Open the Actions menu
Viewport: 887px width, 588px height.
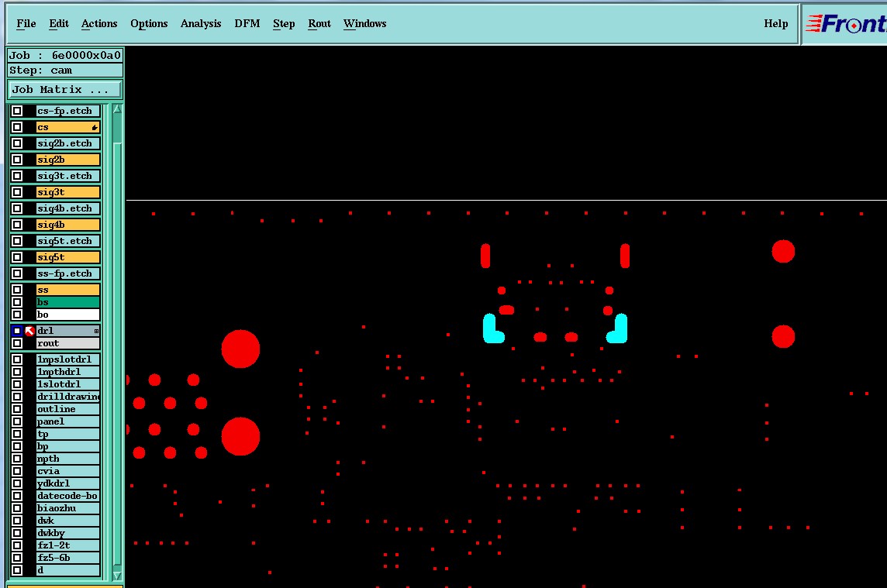(x=99, y=24)
